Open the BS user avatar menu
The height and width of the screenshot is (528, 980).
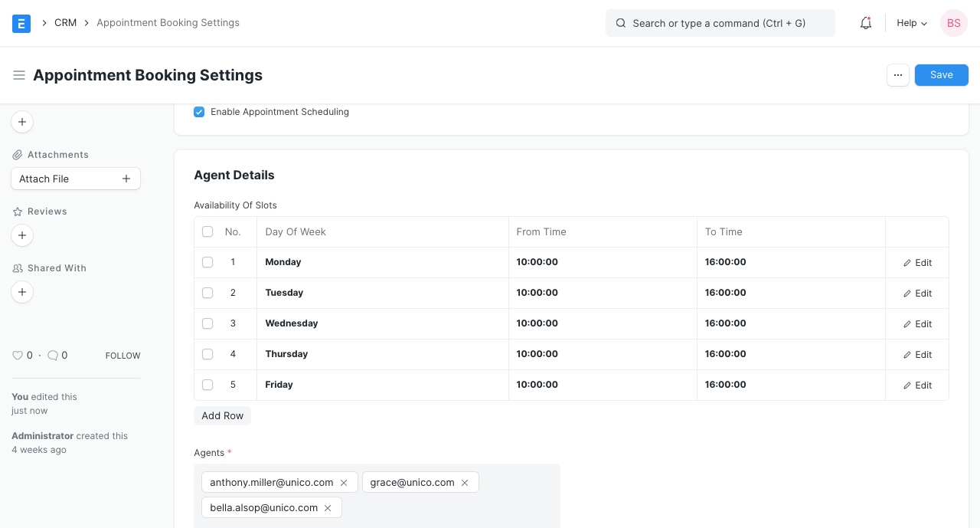[953, 23]
